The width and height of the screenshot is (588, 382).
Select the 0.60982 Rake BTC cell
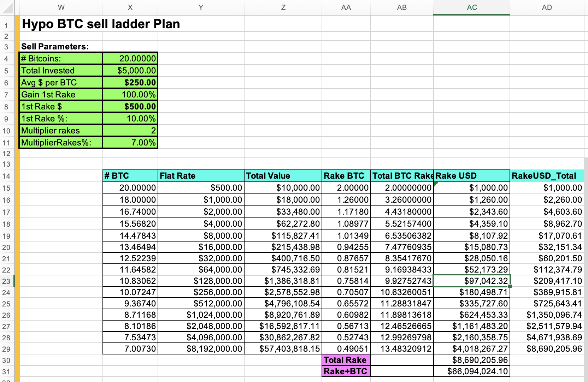(x=346, y=315)
